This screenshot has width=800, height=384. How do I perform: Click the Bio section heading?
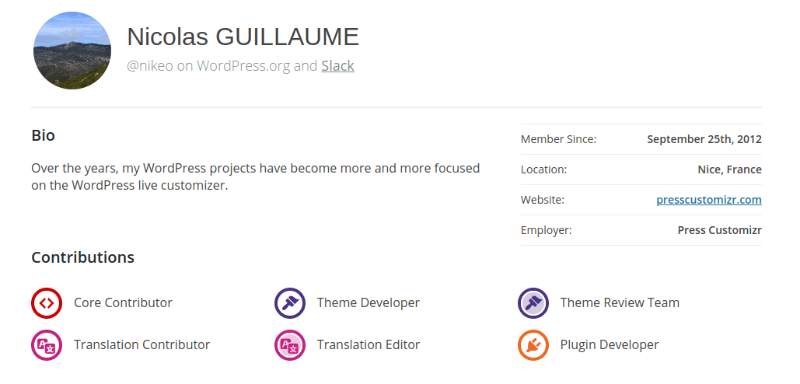[x=43, y=136]
